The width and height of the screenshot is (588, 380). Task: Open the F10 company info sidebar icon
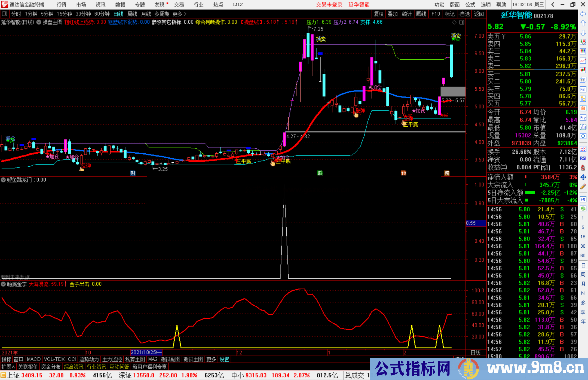[x=583, y=89]
